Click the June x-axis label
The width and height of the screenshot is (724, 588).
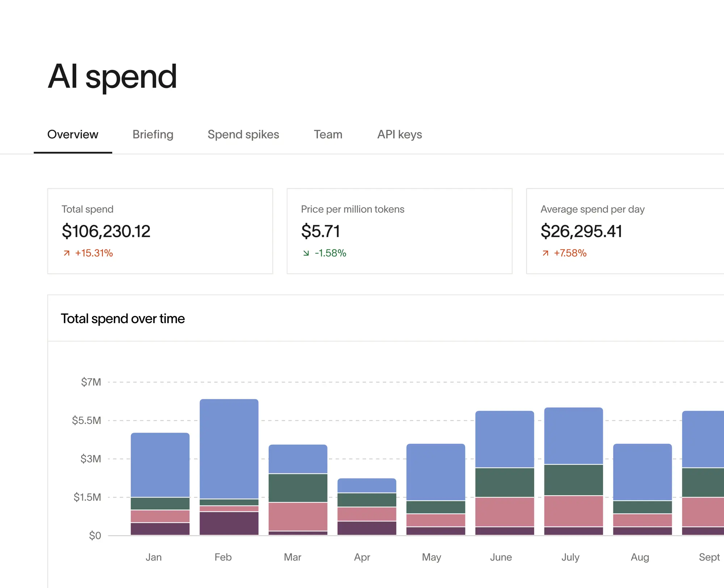coord(501,557)
